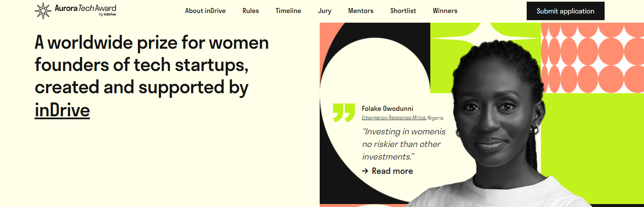Click the arrow icon beside Read more
This screenshot has height=207, width=644.
point(365,171)
